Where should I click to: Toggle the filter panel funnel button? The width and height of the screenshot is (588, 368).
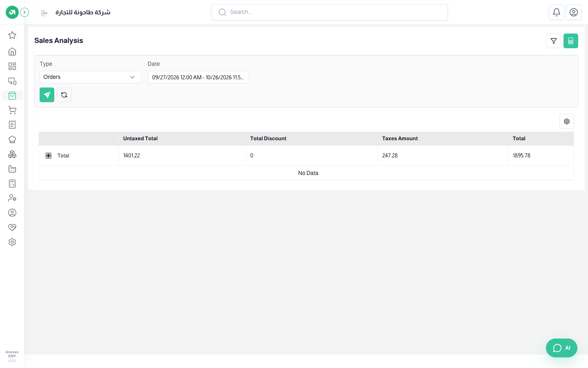tap(554, 41)
